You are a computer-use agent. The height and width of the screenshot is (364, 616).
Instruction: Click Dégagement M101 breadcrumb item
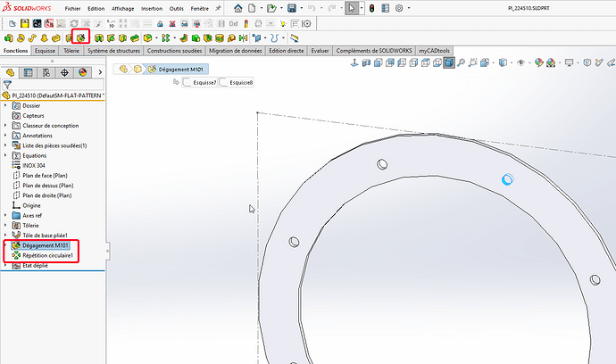[176, 69]
